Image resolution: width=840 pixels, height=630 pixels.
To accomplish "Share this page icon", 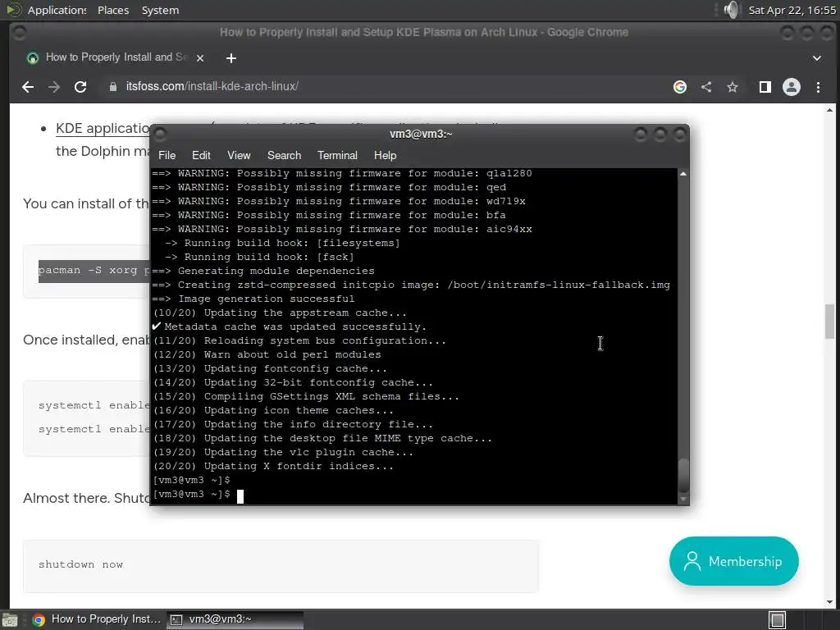I will [706, 87].
